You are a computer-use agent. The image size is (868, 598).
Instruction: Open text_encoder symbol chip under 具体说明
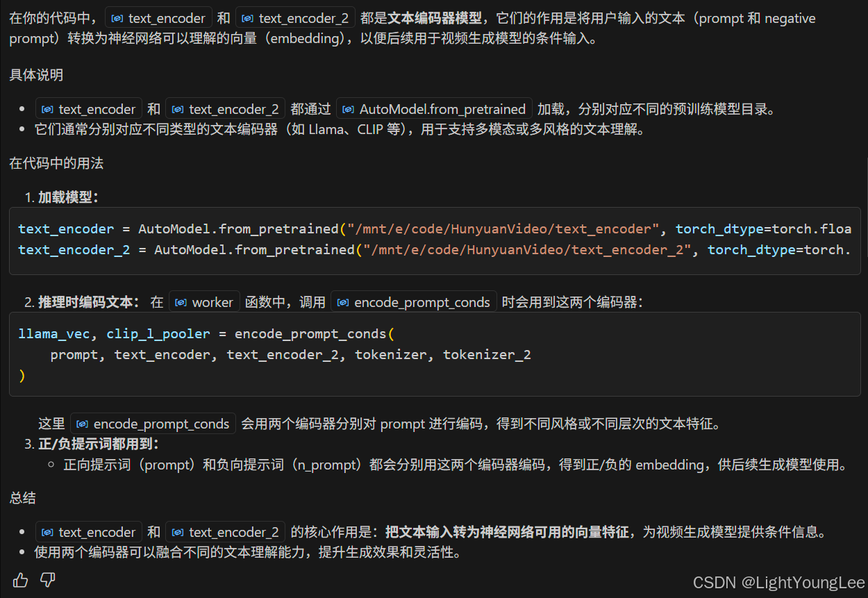[x=89, y=108]
